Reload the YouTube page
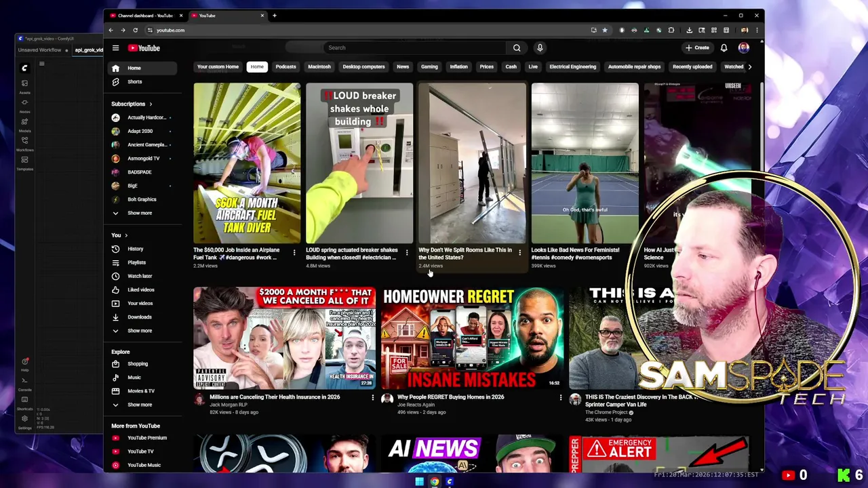Screen dimensions: 868x488 coord(135,30)
